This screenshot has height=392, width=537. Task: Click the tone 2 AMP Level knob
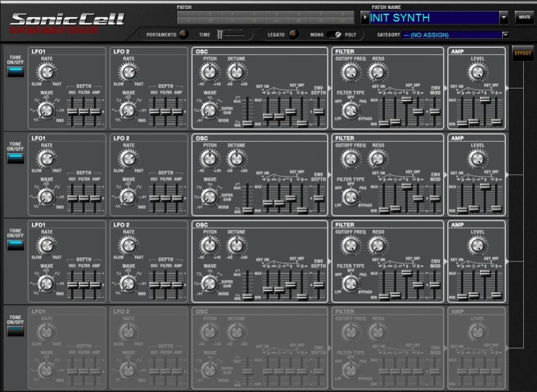(477, 159)
